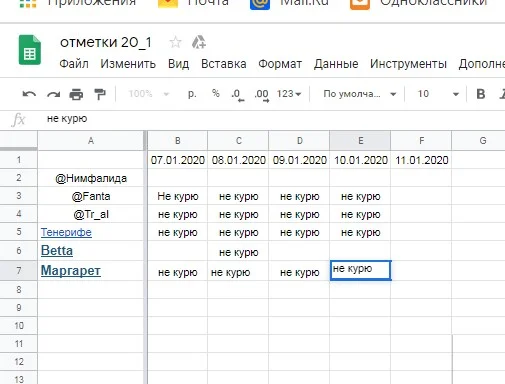Select the capitalized Не курю cell
505x384 pixels.
pos(178,196)
